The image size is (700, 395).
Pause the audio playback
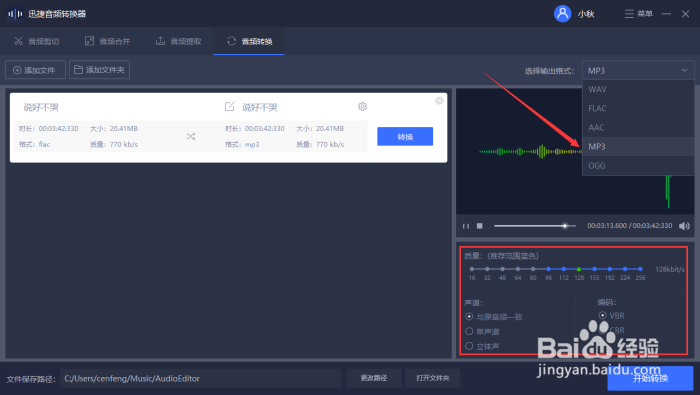(466, 226)
